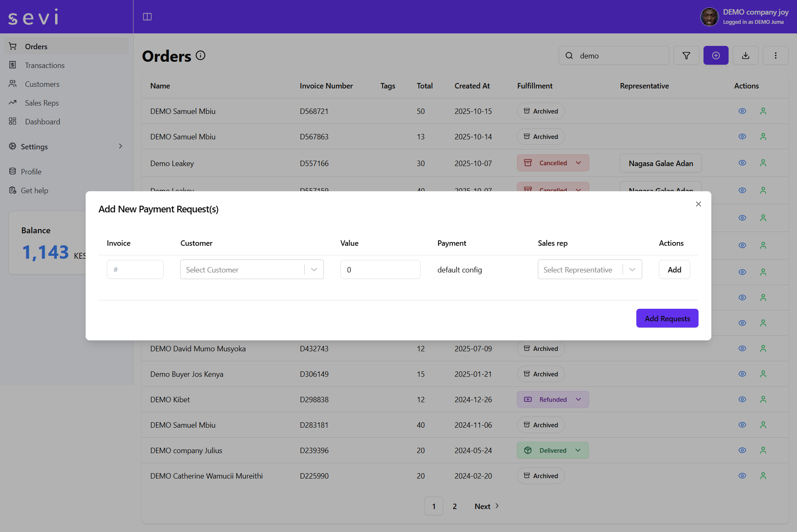797x532 pixels.
Task: Click the download export icon
Action: click(745, 55)
